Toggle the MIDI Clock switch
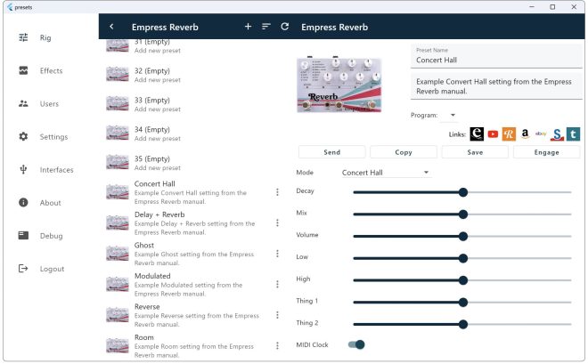This screenshot has width=588, height=364. tap(356, 344)
